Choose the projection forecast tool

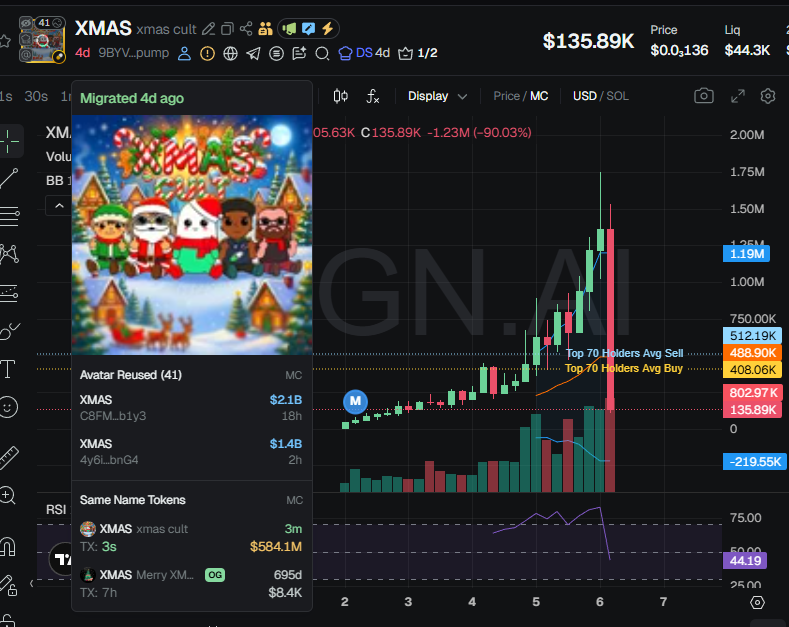tap(9, 293)
